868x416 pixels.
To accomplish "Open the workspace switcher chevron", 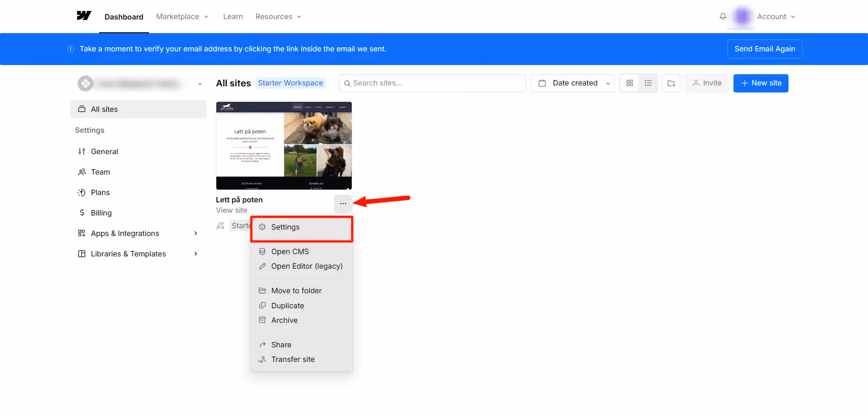I will click(x=200, y=84).
